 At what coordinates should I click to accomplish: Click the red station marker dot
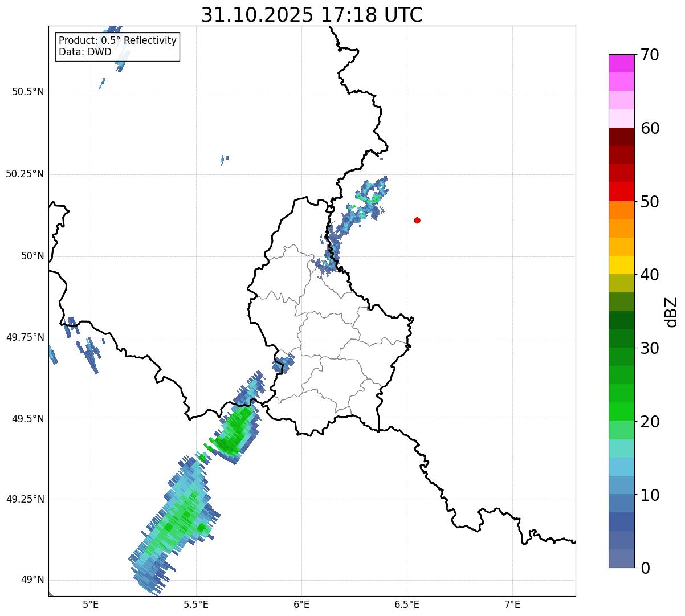click(x=417, y=220)
